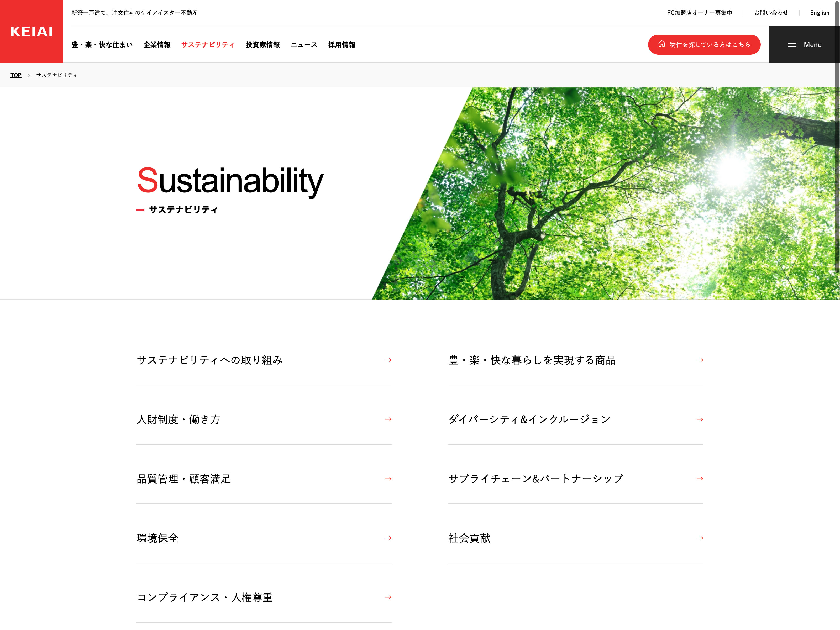Click arrow beside 環境保全

[388, 538]
